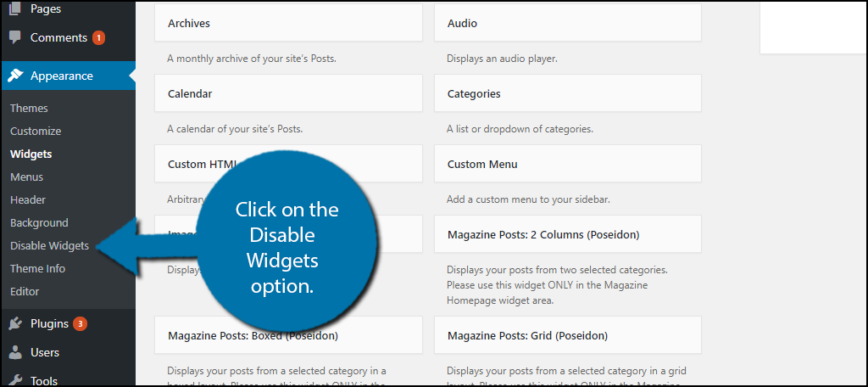Screen dimensions: 868x387
Task: Click the Plugins update count badge
Action: pyautogui.click(x=81, y=323)
